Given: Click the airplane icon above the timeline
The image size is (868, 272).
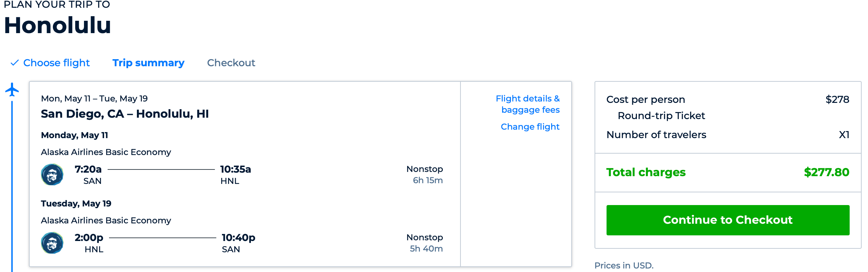Looking at the screenshot, I should coord(12,89).
